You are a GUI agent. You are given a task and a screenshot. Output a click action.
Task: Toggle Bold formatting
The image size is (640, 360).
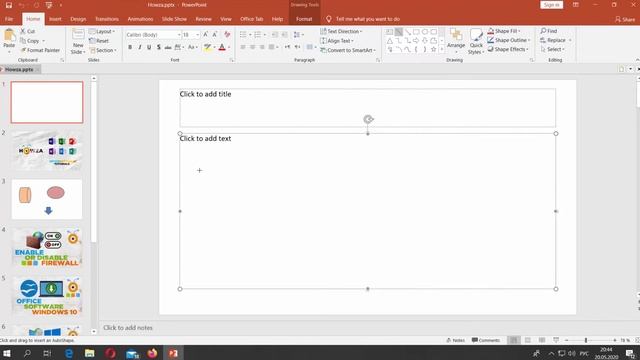pyautogui.click(x=130, y=47)
